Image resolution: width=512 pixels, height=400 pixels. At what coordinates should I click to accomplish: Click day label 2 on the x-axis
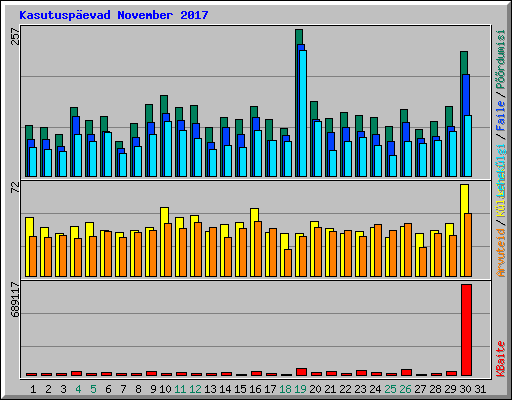coord(48,389)
